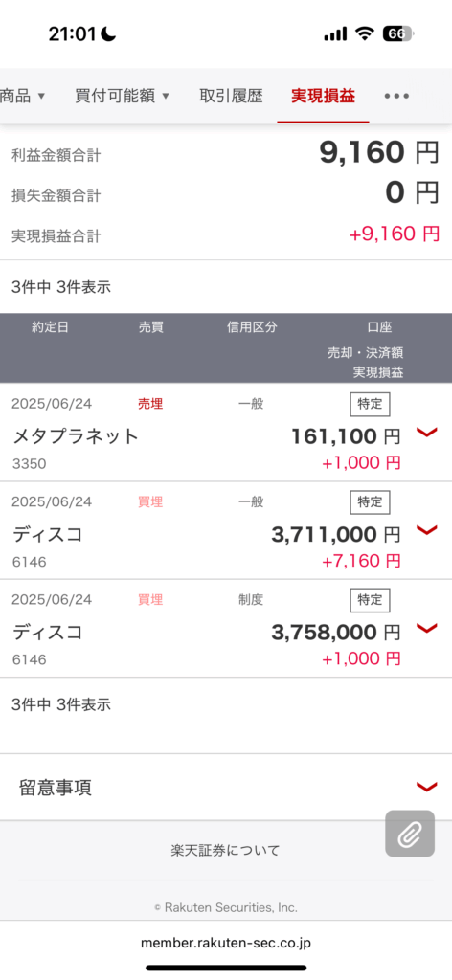
Task: Select the メタプラネット stock name
Action: (76, 436)
